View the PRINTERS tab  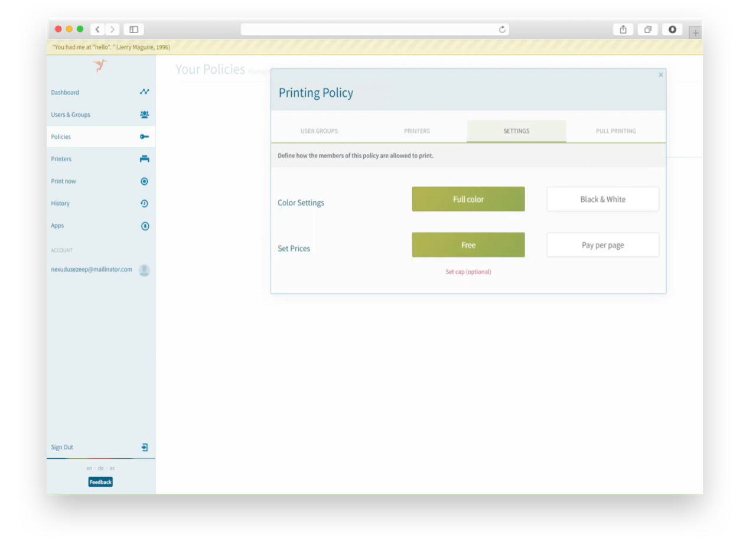(x=416, y=131)
